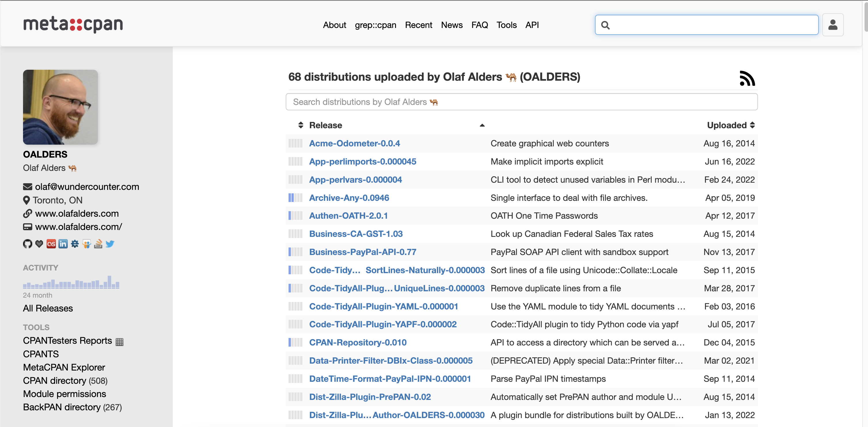Sort by the Uploaded column arrows
Viewport: 868px width, 427px height.
752,125
